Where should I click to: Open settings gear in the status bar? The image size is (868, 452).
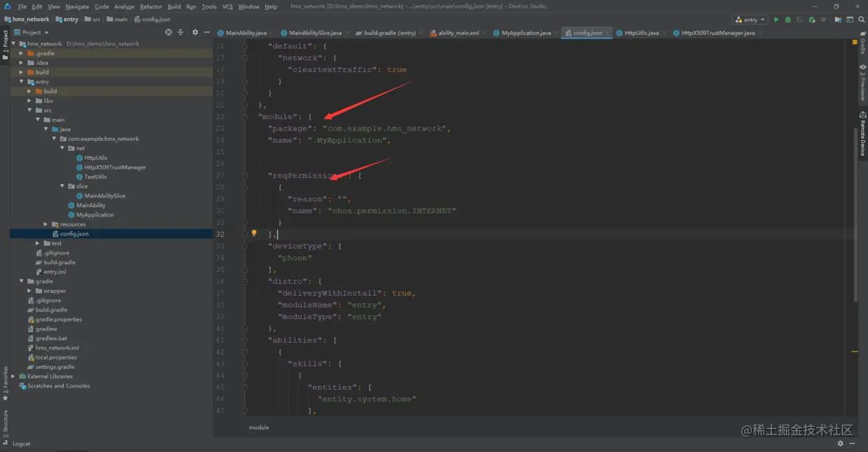coord(841,444)
